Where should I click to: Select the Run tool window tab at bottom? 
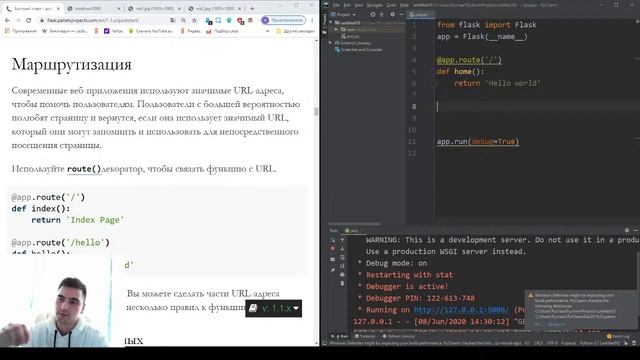tap(340, 336)
